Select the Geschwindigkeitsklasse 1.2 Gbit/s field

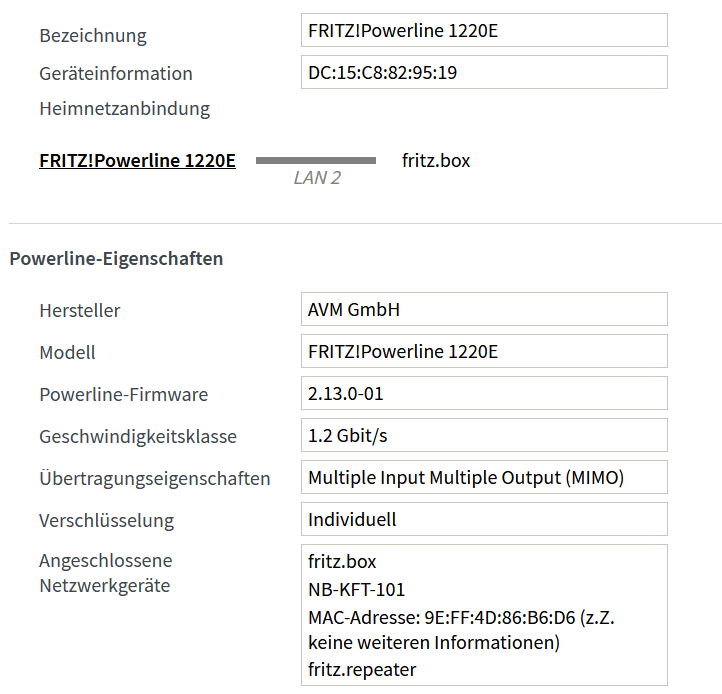(483, 435)
